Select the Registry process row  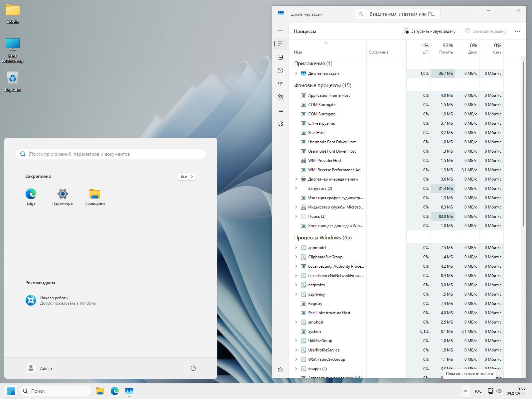pyautogui.click(x=396, y=304)
